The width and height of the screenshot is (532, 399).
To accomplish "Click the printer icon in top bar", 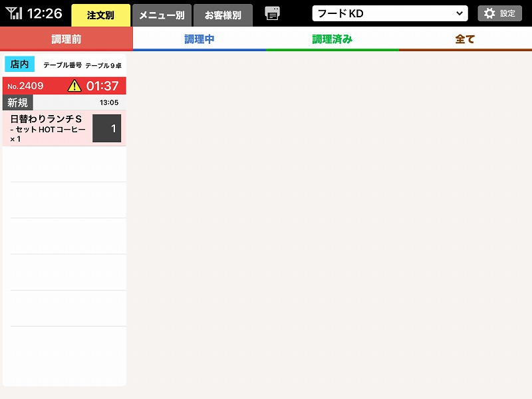I will (272, 13).
